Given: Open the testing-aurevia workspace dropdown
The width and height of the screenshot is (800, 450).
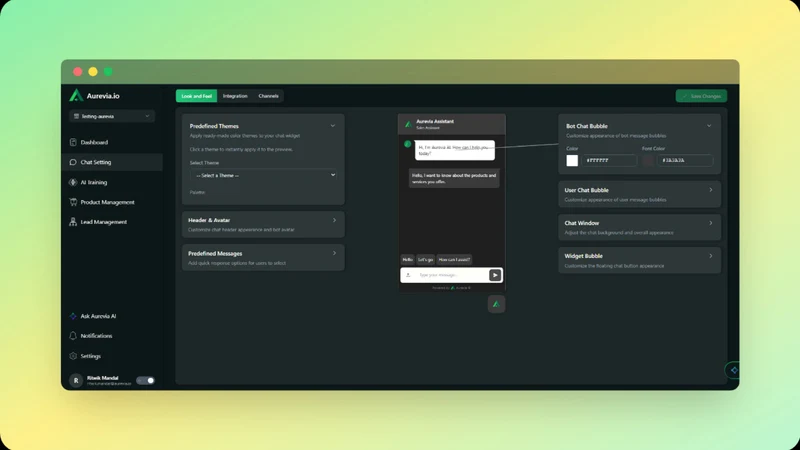Looking at the screenshot, I should 112,116.
